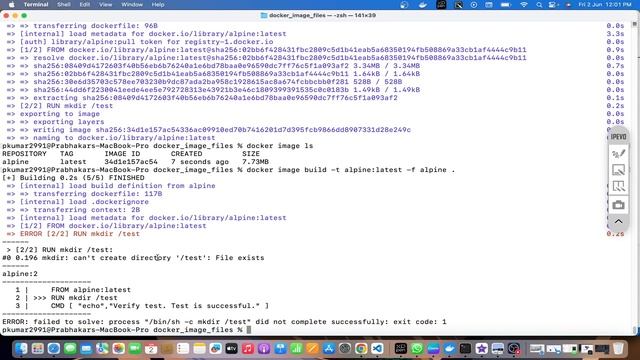Click the 'alpine:2' line
The image size is (640, 360).
pyautogui.click(x=20, y=274)
